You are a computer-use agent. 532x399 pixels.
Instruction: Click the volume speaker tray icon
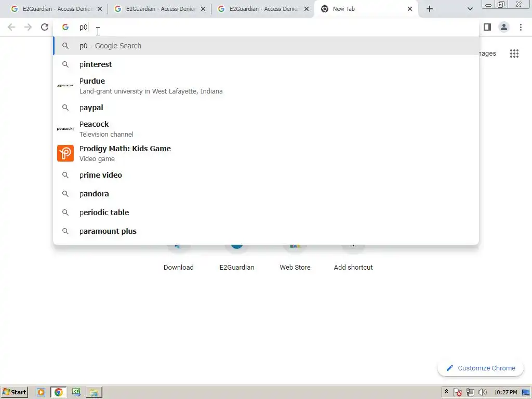tap(482, 393)
